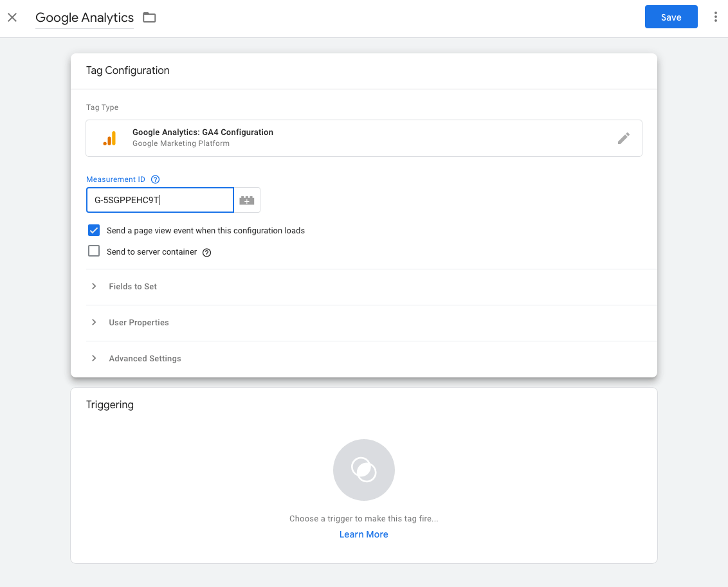Save the tag

pos(671,17)
